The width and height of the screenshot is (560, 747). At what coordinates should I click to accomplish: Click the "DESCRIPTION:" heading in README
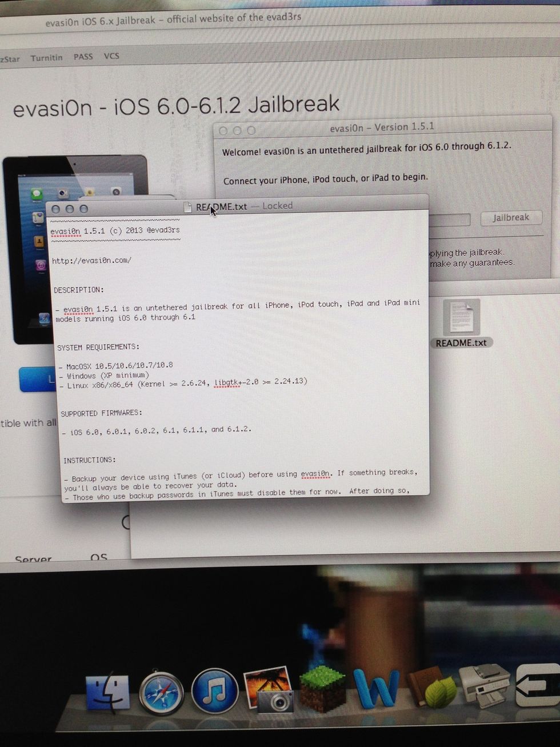click(79, 290)
